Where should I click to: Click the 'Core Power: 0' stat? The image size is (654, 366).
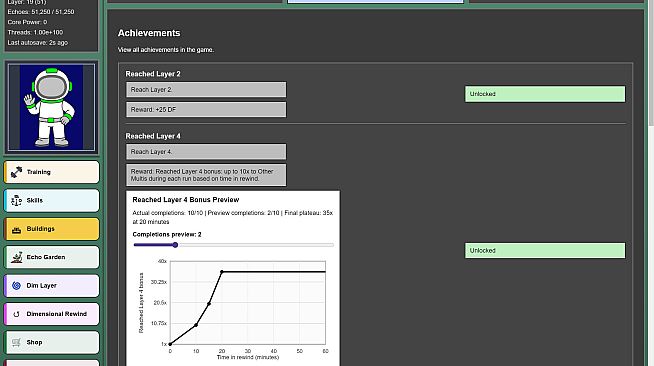[x=27, y=22]
